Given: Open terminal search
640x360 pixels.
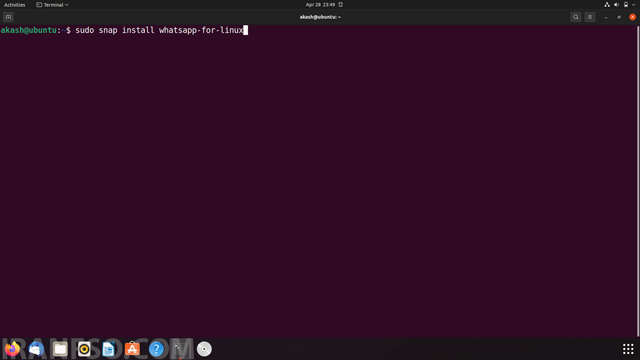Looking at the screenshot, I should click(x=576, y=17).
